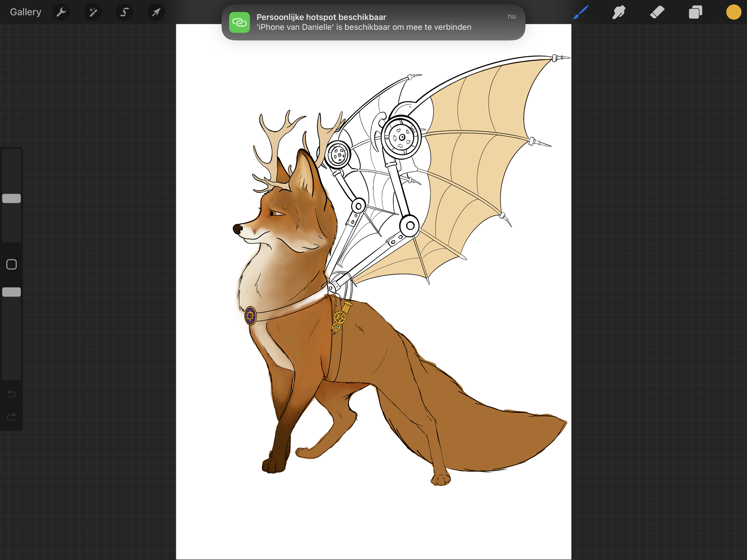This screenshot has height=560, width=747.
Task: Tap the green hotspot notification icon
Action: (239, 22)
